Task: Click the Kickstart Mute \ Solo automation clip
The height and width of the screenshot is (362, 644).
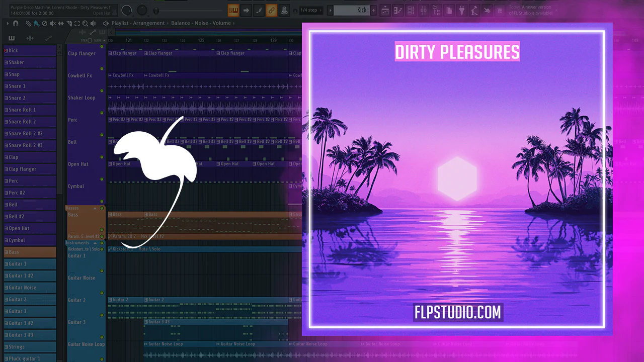Action: point(204,249)
